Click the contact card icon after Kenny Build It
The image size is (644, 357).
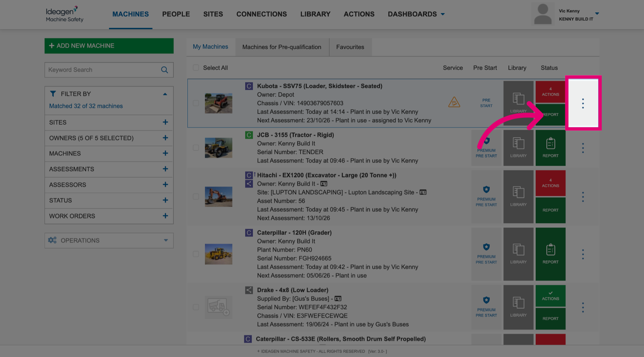pos(324,184)
